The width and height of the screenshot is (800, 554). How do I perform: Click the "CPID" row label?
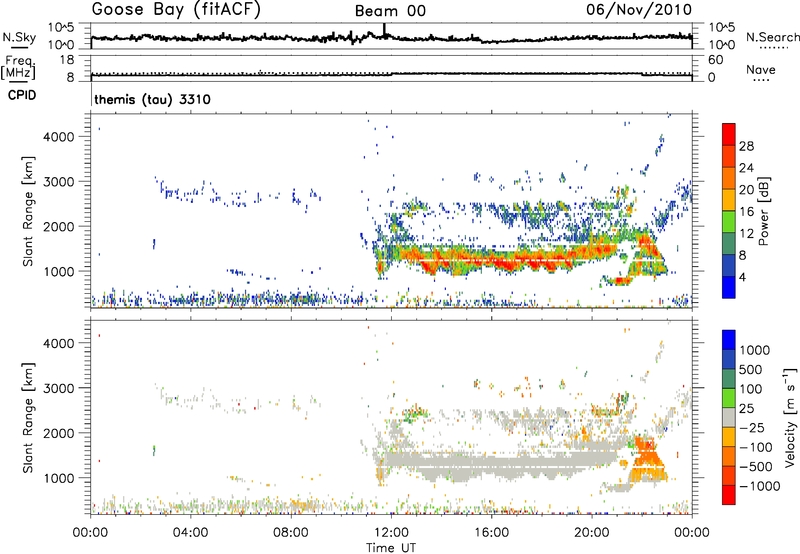(x=22, y=95)
